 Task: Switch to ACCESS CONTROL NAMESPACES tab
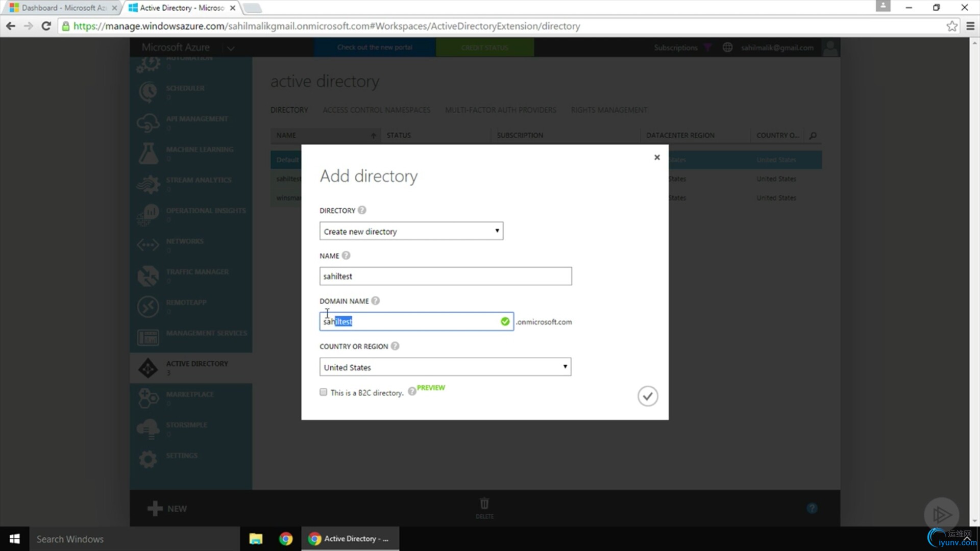tap(376, 110)
